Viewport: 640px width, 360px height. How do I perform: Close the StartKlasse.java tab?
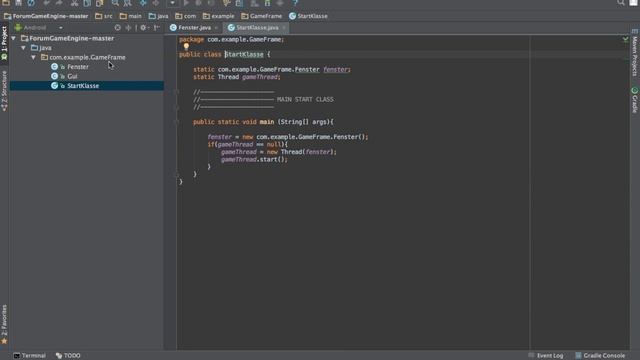(284, 28)
